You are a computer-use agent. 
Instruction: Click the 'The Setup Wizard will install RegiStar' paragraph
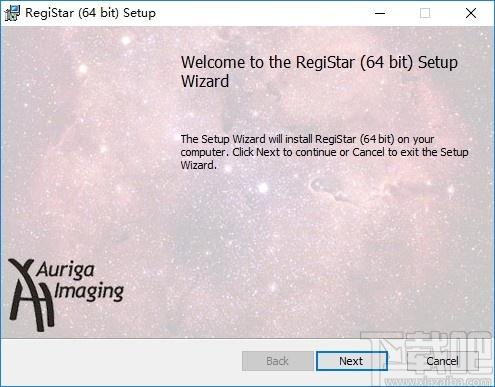tap(324, 152)
